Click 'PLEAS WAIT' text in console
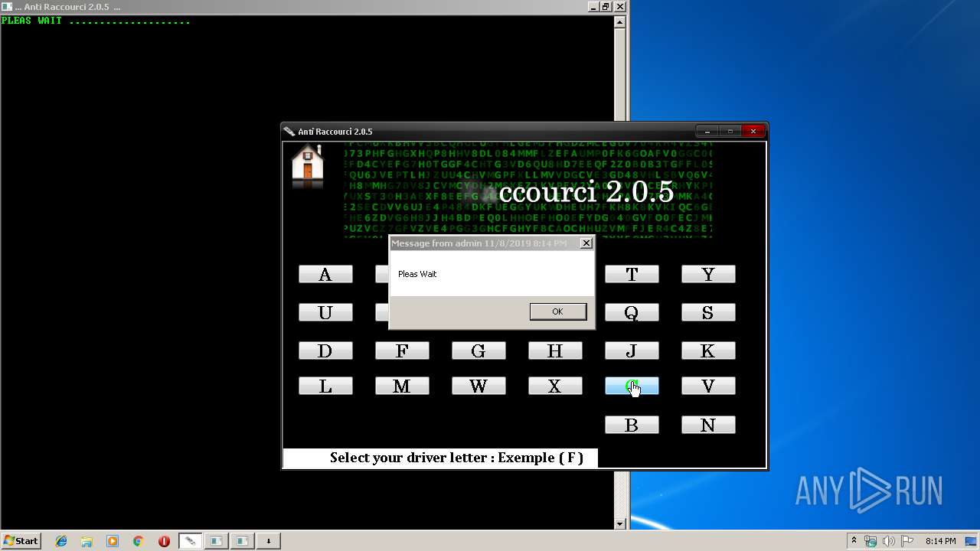 point(31,21)
